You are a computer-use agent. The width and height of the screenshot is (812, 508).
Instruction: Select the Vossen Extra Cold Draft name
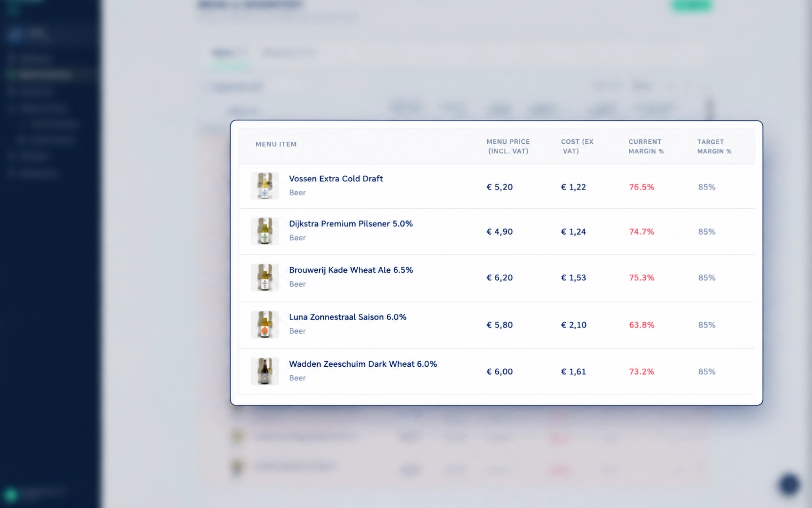click(336, 179)
